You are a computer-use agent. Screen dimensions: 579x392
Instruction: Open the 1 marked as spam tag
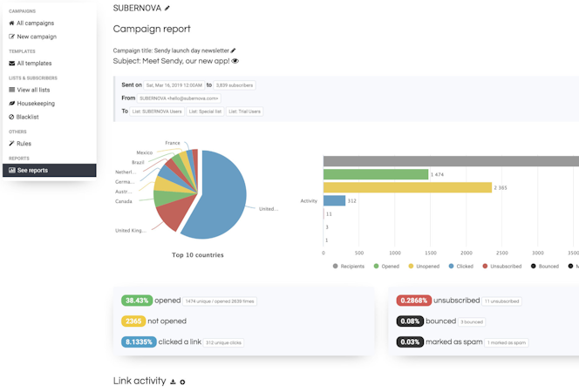507,342
